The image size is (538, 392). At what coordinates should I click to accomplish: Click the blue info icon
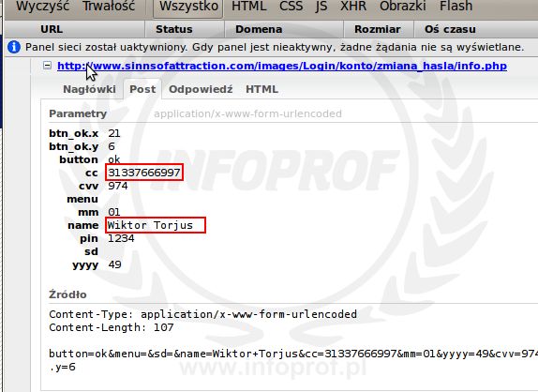pyautogui.click(x=14, y=47)
